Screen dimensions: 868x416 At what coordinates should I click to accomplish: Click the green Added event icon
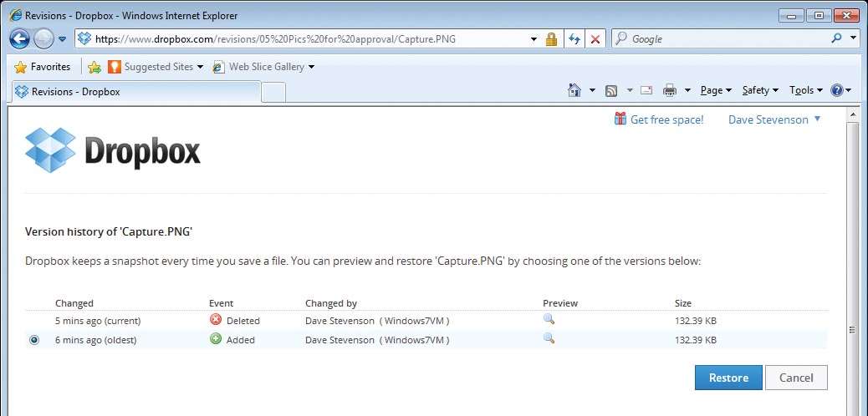coord(216,338)
